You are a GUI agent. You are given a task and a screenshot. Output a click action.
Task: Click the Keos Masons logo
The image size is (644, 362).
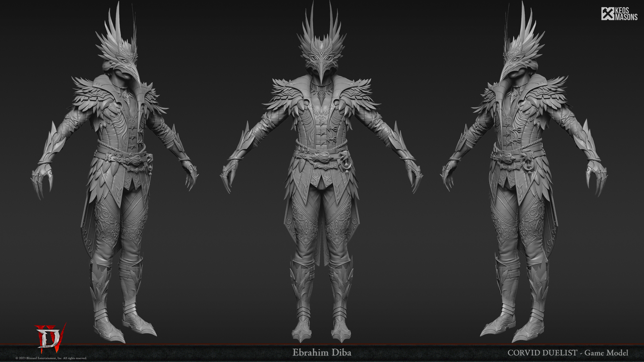pos(619,14)
